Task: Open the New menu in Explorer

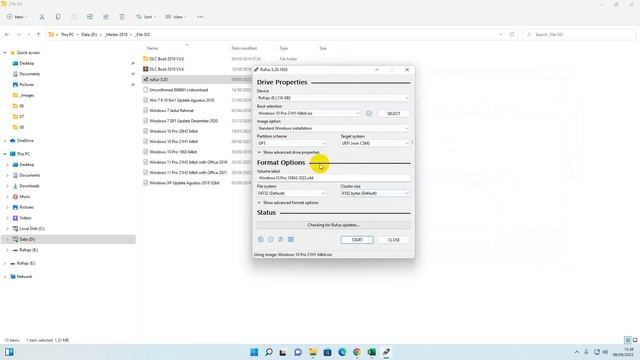Action: tap(17, 17)
